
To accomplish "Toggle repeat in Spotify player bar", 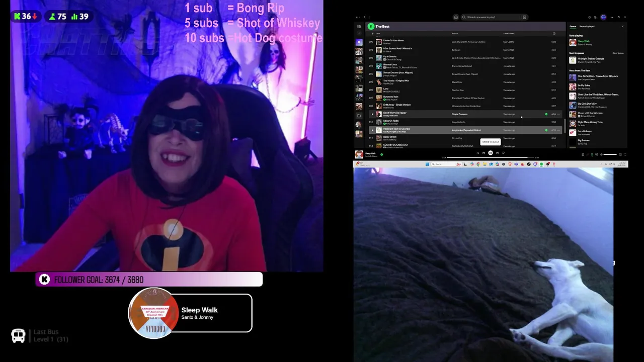I will (x=503, y=153).
